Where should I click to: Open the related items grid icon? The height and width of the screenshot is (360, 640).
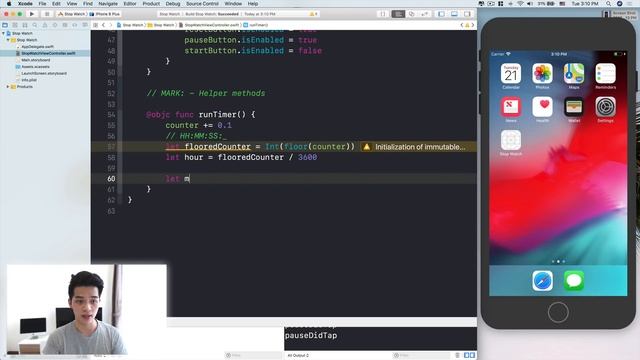point(96,25)
